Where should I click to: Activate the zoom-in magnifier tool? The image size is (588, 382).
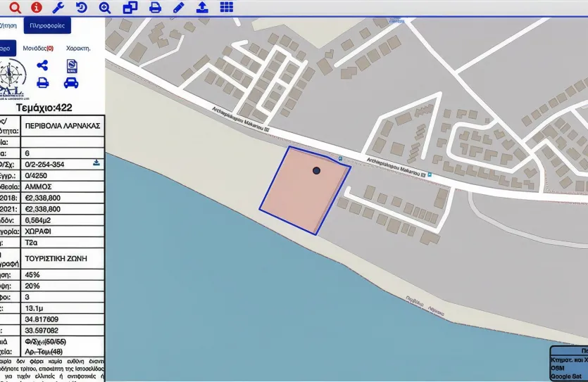tap(105, 8)
